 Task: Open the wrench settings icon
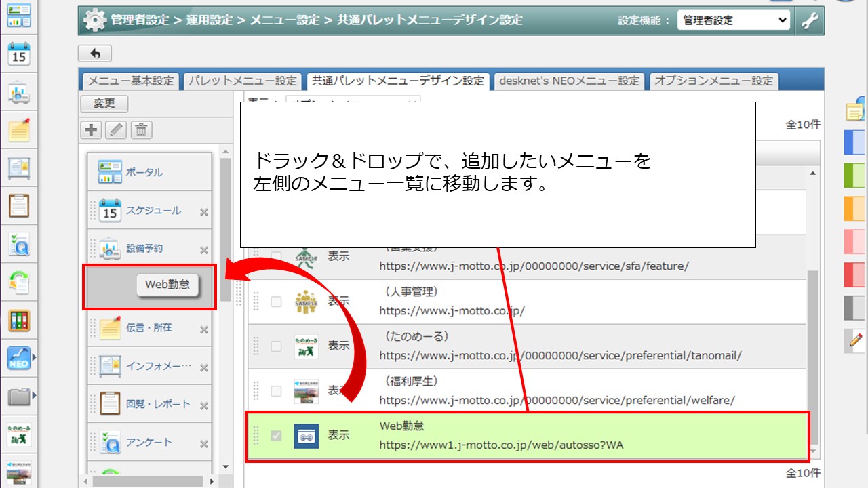point(810,21)
